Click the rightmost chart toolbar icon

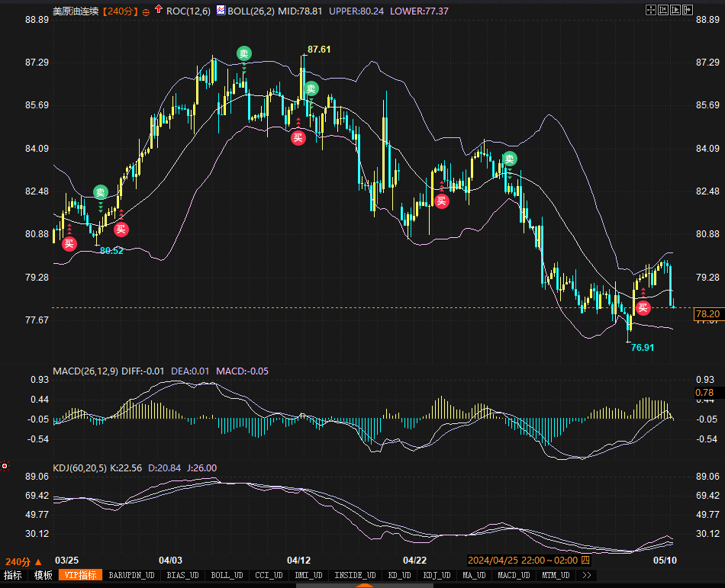click(688, 10)
